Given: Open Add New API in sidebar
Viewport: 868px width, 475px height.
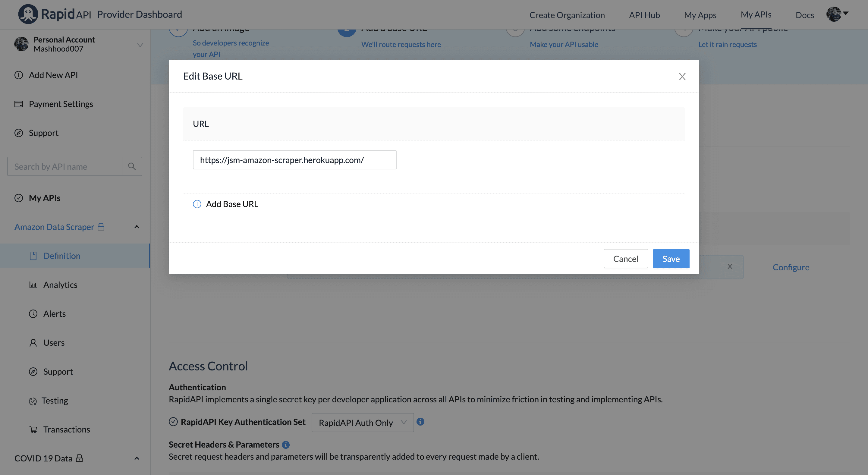Looking at the screenshot, I should click(53, 75).
